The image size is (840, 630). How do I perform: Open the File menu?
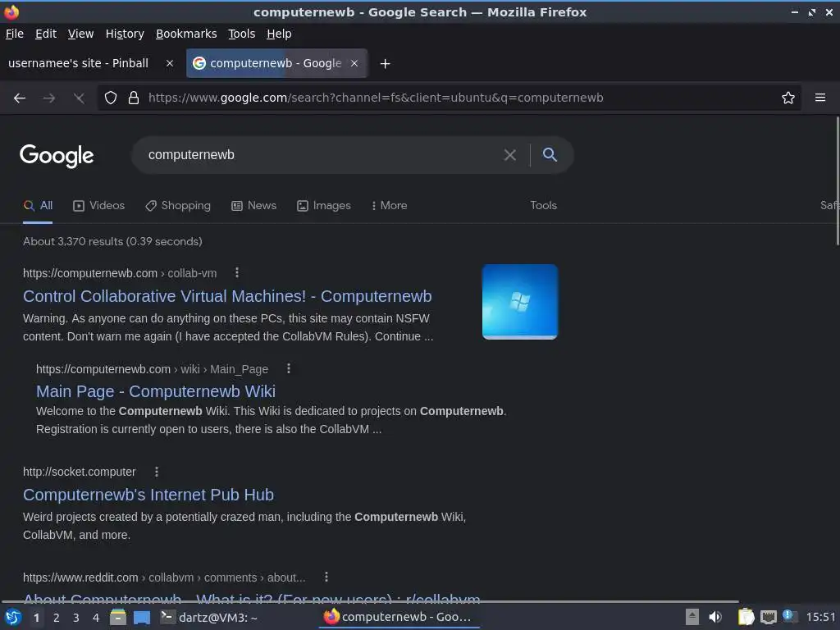tap(15, 34)
